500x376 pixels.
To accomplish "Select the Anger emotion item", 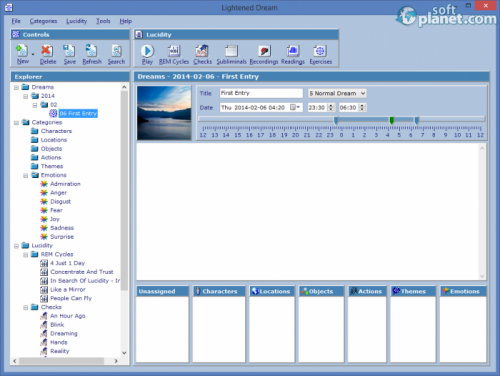I will (x=58, y=193).
